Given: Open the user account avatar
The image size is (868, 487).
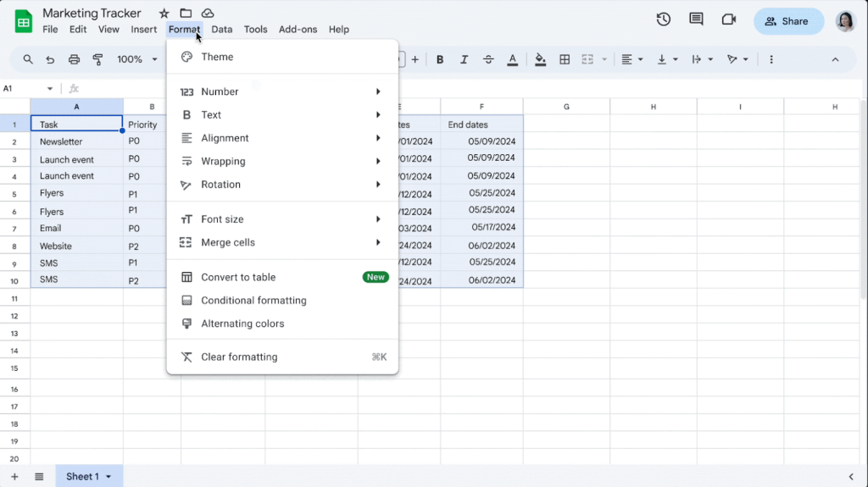Looking at the screenshot, I should pos(845,21).
